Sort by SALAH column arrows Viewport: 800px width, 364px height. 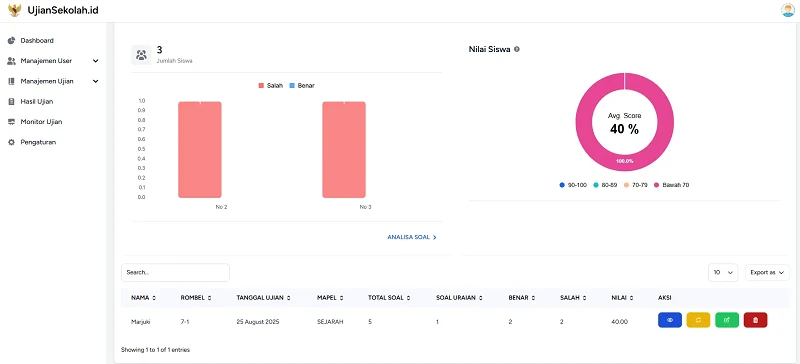tap(584, 298)
